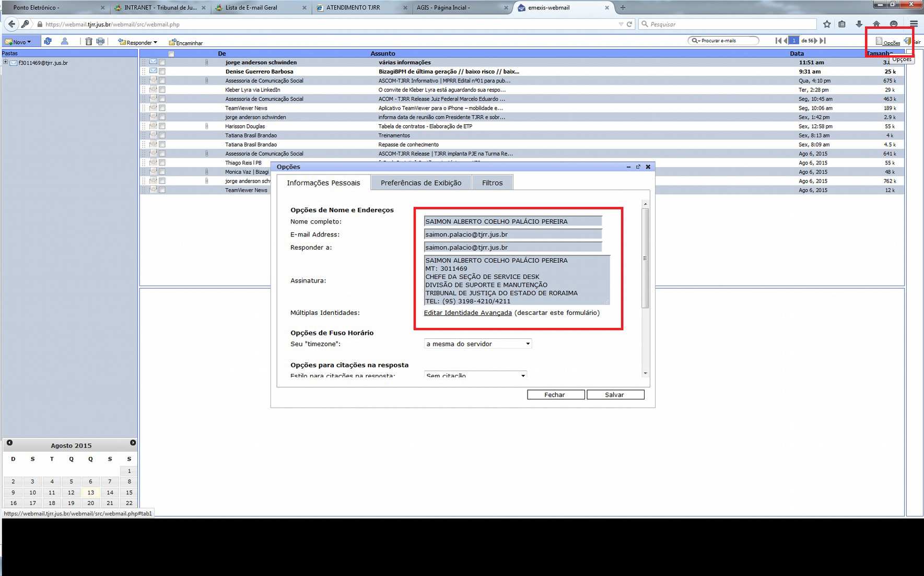Click inside the Assinatura text area
The height and width of the screenshot is (576, 924).
[x=517, y=280]
